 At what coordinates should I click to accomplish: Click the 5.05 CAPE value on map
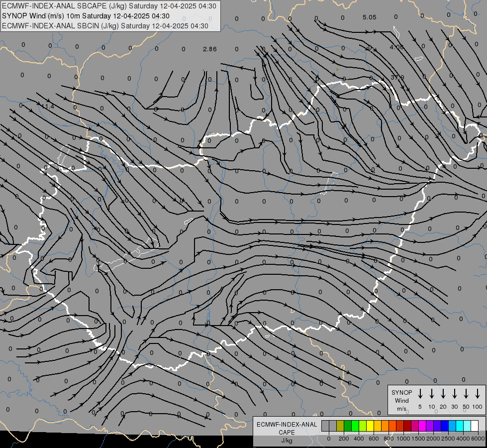click(x=369, y=17)
